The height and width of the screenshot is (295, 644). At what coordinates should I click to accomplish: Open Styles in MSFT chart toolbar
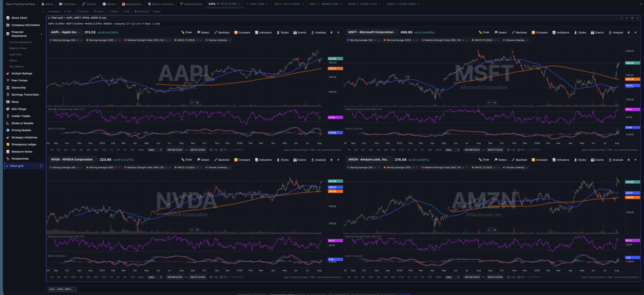580,32
